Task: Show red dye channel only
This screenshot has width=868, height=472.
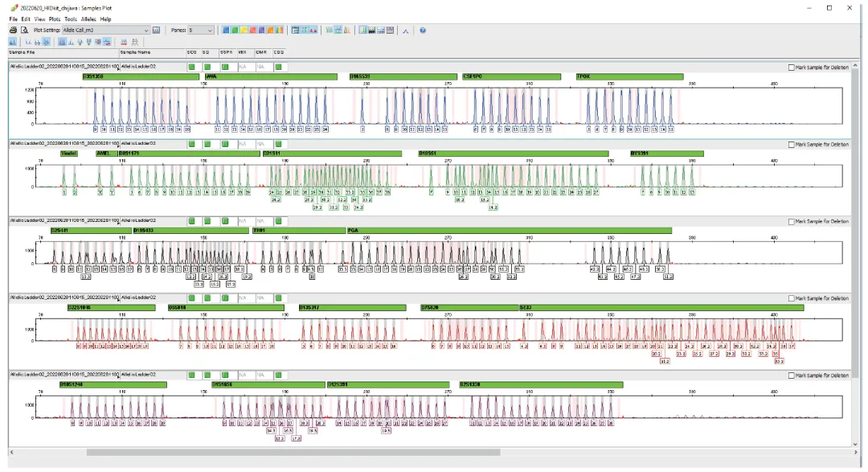Action: [x=252, y=30]
